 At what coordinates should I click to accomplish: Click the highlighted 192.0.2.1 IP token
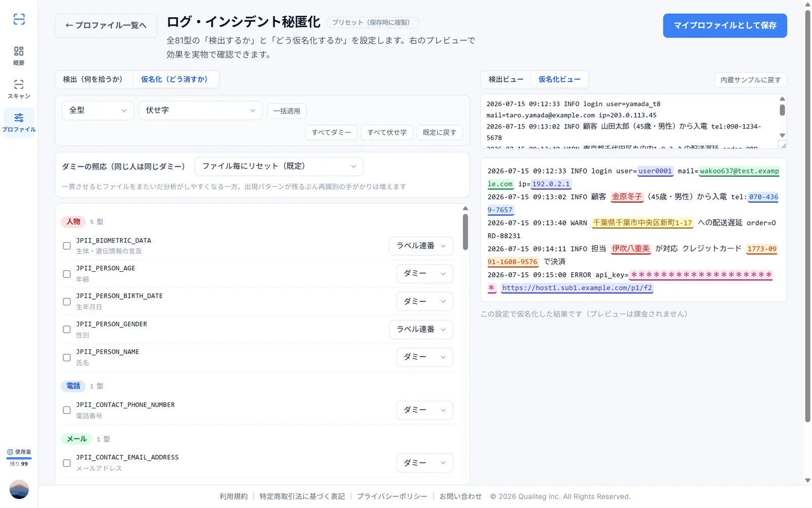(551, 184)
